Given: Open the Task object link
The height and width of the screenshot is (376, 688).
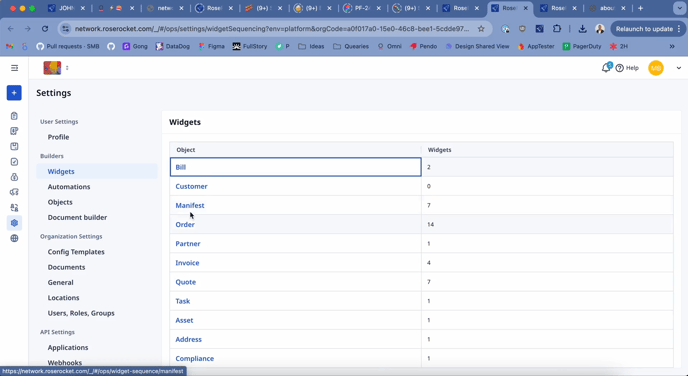Looking at the screenshot, I should click(x=183, y=301).
